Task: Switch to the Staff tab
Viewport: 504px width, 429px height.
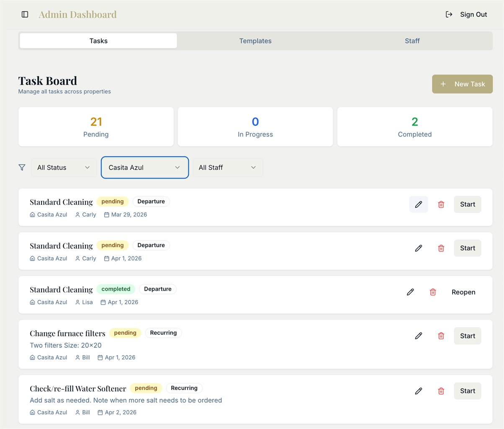Action: point(412,41)
